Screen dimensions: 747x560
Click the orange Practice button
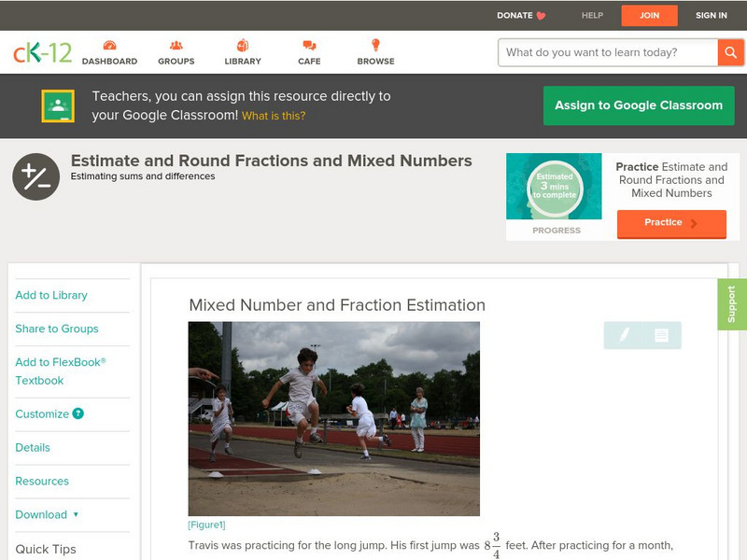(x=671, y=224)
